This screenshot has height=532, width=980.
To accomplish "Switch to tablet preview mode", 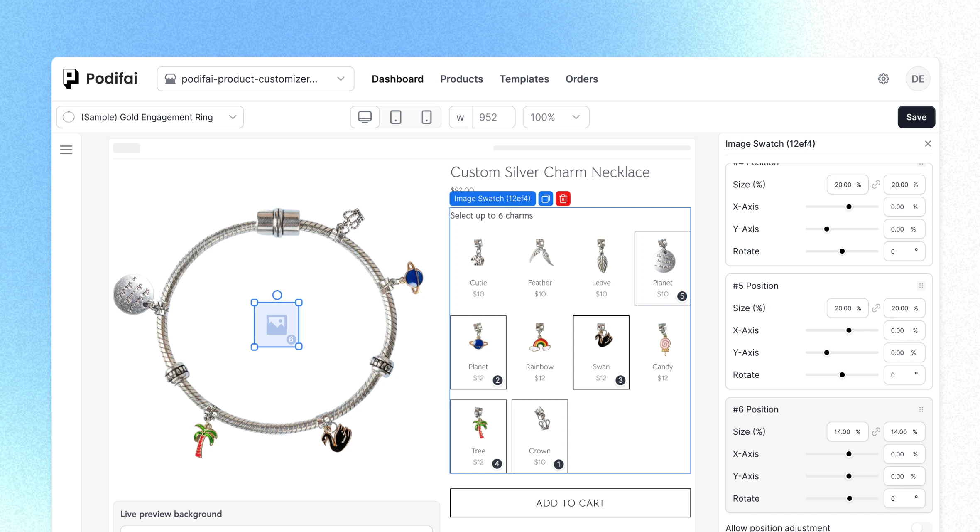I will (x=395, y=117).
